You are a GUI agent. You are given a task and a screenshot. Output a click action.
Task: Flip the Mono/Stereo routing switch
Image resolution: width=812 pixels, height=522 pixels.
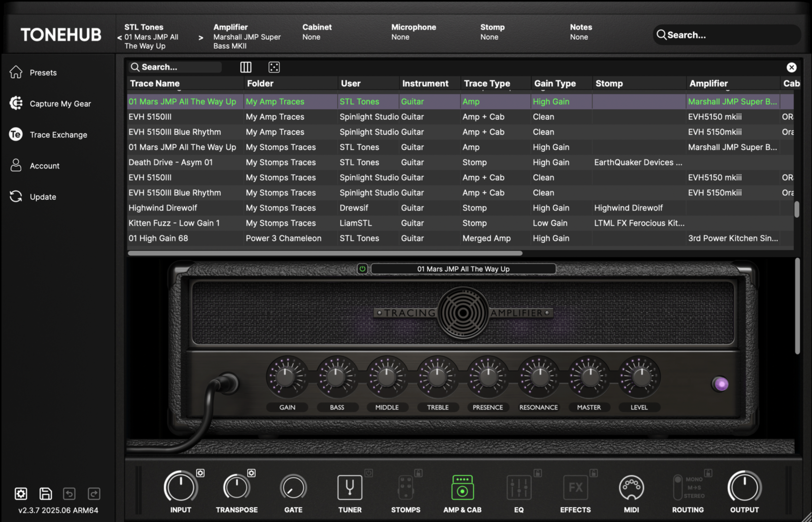pyautogui.click(x=678, y=487)
